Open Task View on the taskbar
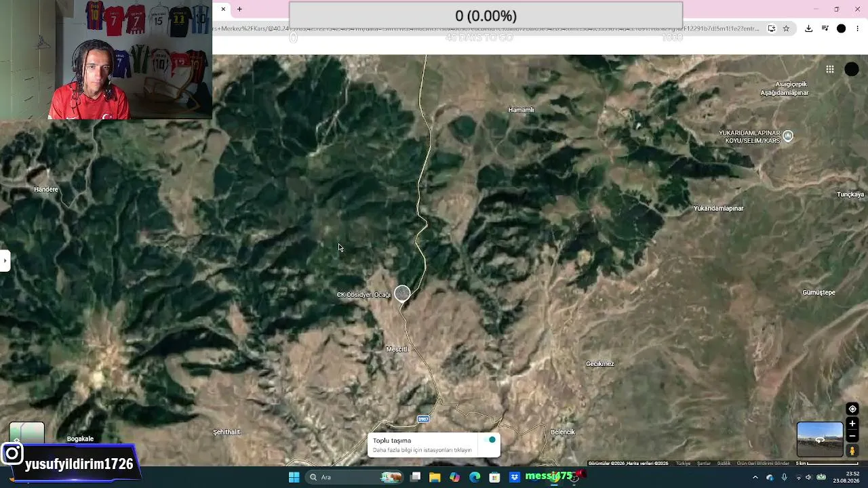This screenshot has height=488, width=868. [x=416, y=477]
